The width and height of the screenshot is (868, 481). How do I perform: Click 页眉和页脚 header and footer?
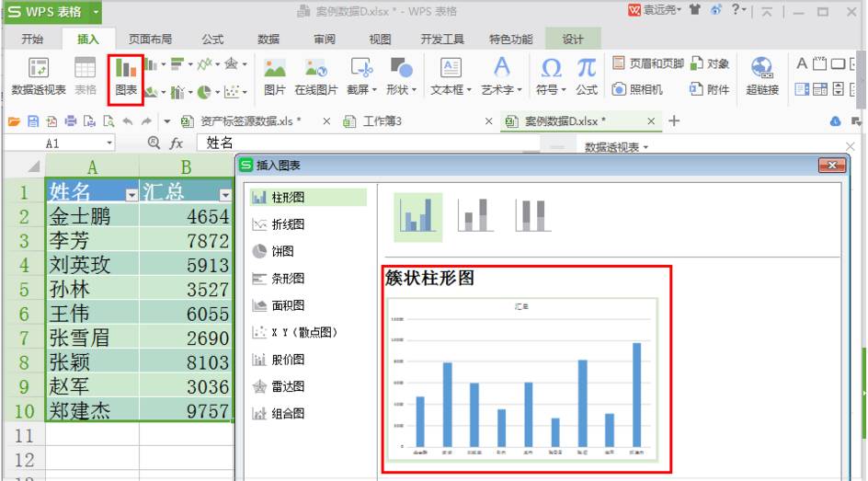click(x=648, y=63)
